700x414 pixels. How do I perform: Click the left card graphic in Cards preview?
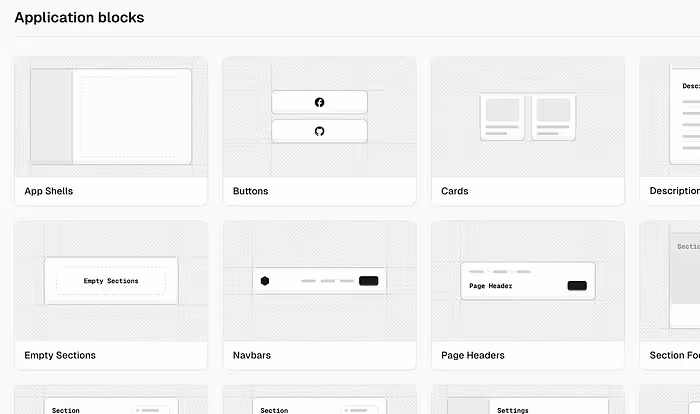click(503, 117)
